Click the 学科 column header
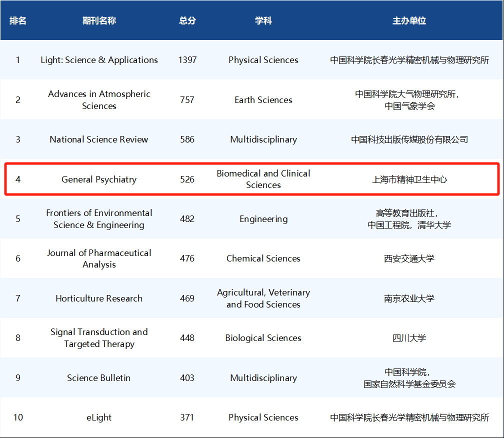Screen dimensions: 504x438 pyautogui.click(x=263, y=20)
